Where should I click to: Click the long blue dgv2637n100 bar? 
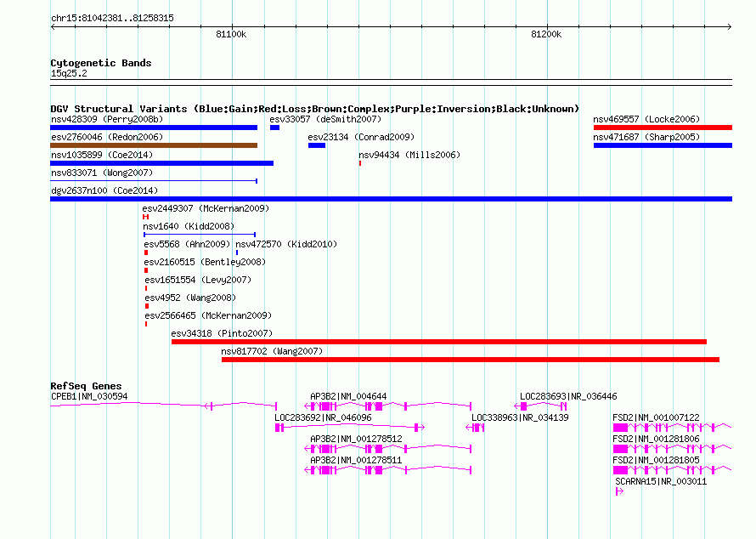392,199
